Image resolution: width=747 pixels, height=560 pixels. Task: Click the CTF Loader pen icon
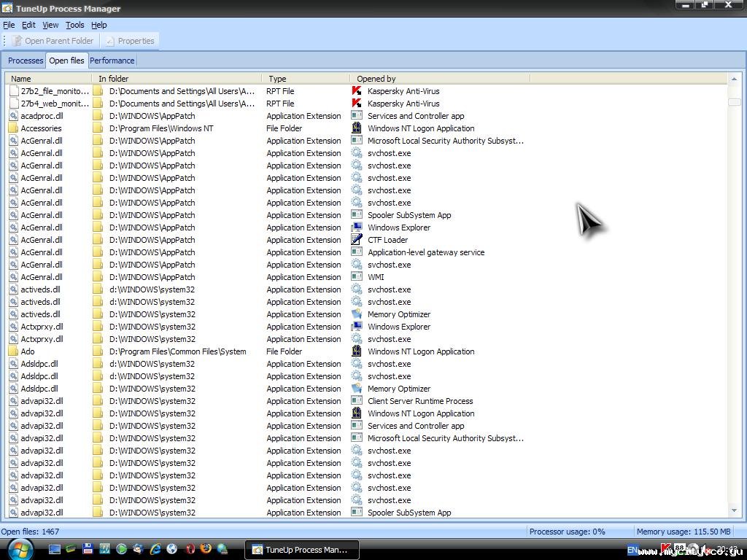click(356, 239)
